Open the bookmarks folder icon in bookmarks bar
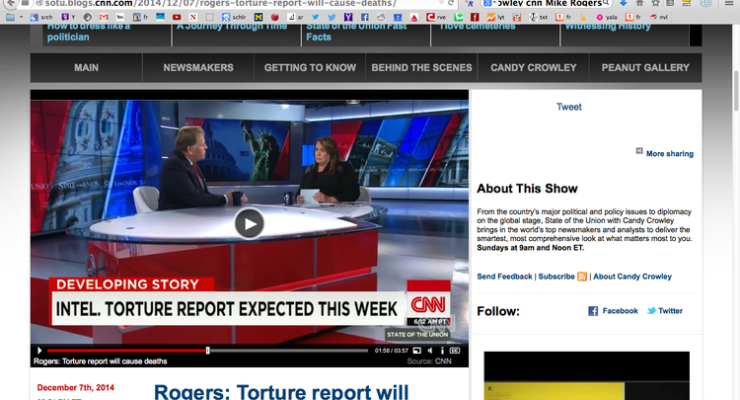Screen dimensions: 740x400 [10, 17]
